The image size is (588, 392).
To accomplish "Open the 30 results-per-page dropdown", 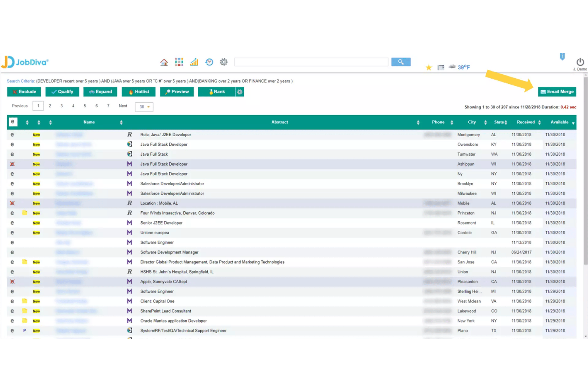I will click(144, 107).
